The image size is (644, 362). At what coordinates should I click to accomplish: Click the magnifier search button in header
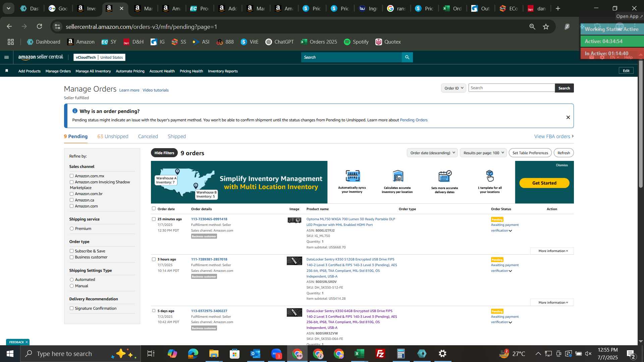click(407, 57)
